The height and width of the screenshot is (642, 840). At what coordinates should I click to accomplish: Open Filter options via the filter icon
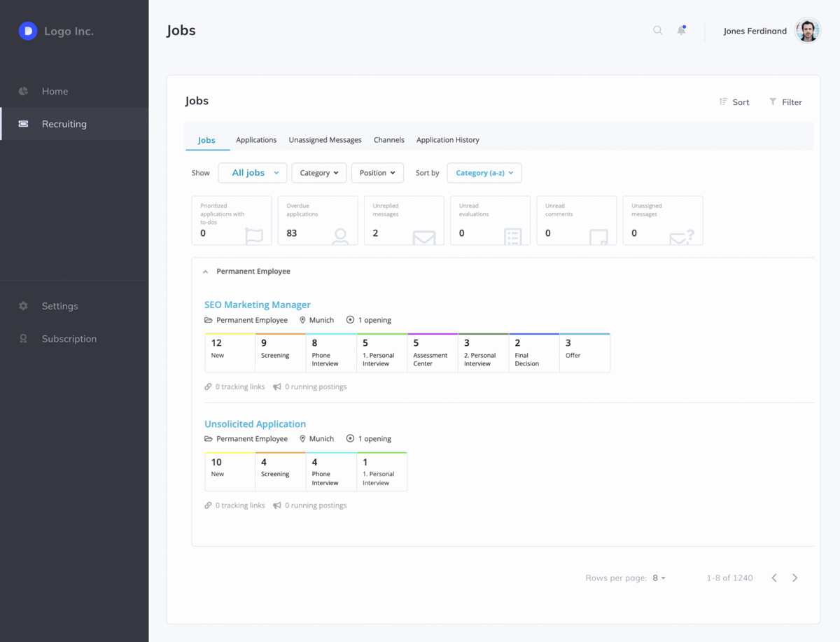[x=773, y=102]
